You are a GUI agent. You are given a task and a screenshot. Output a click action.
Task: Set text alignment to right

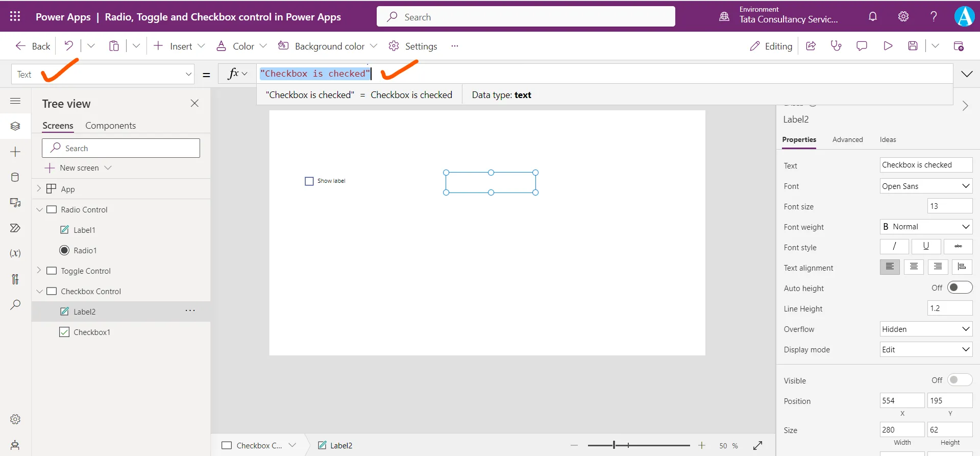click(938, 267)
